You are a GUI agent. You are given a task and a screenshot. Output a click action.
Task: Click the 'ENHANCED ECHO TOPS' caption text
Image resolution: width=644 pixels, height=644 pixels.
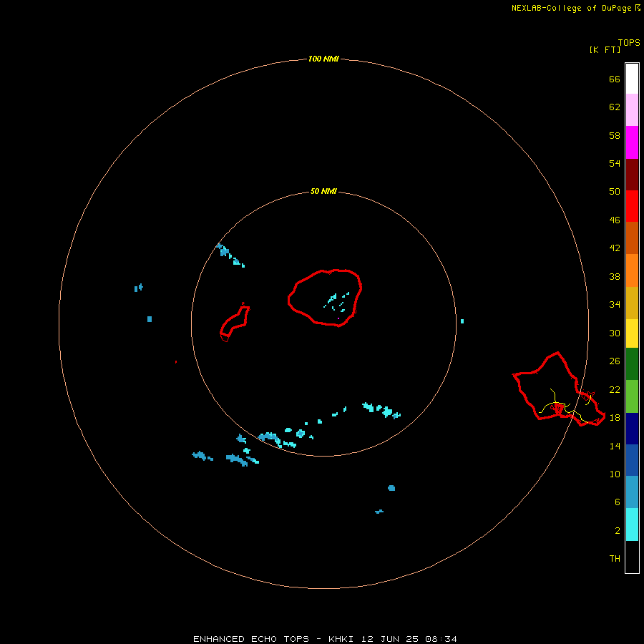[251, 639]
